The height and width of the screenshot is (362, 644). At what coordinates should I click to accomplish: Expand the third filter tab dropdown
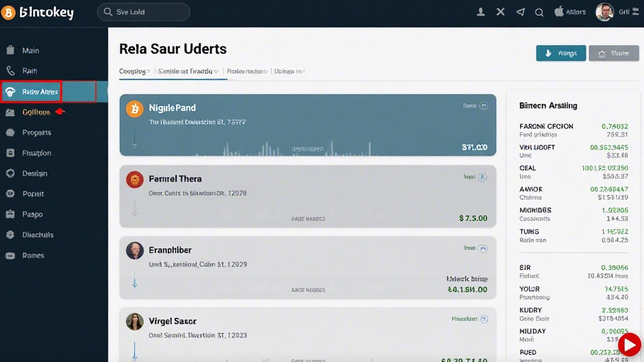(248, 72)
